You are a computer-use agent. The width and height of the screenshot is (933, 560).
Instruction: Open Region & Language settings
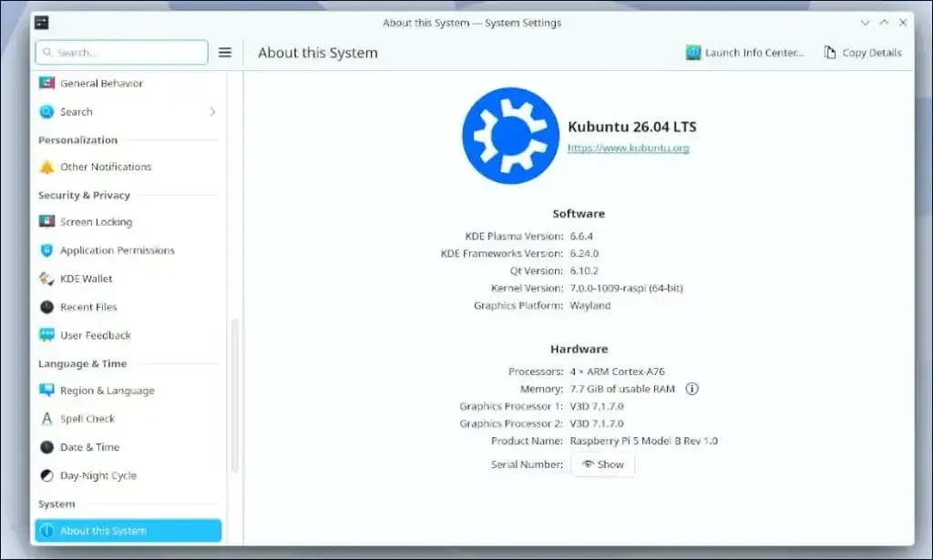(128, 391)
